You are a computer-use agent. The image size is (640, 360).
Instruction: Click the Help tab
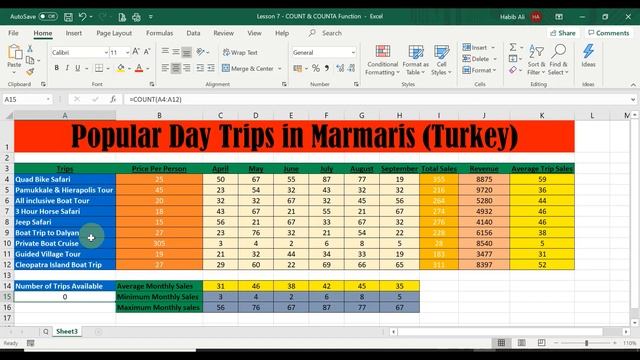(x=282, y=33)
